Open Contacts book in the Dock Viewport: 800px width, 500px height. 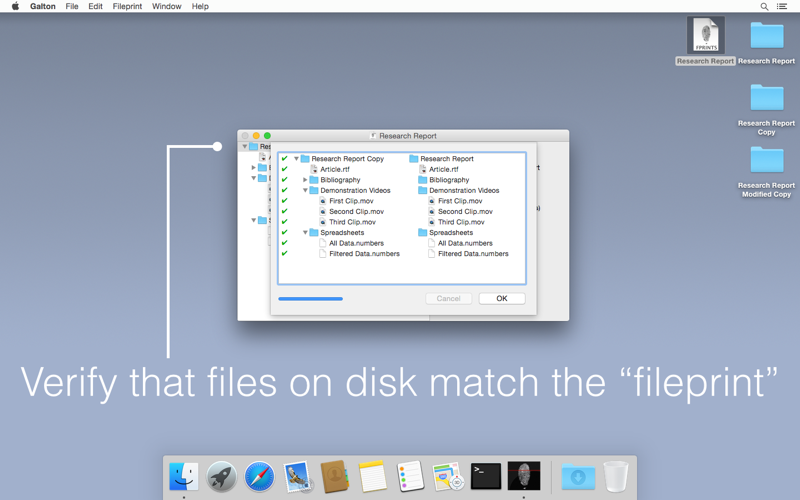pos(335,477)
